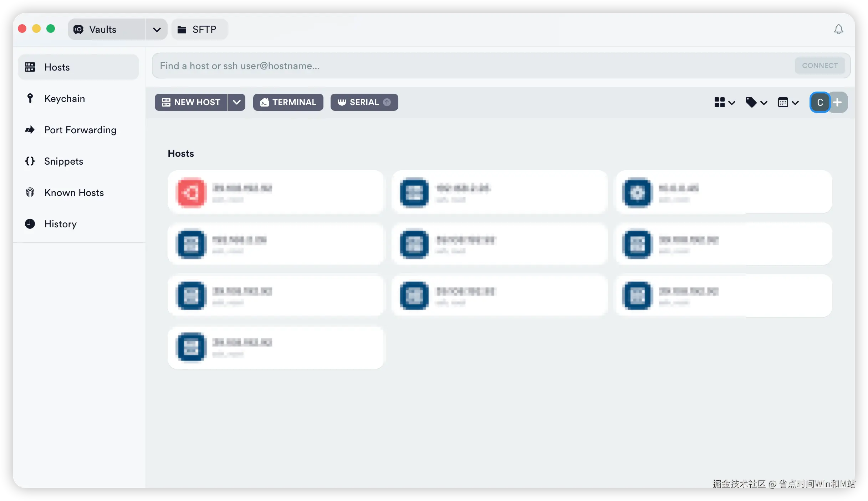Image resolution: width=868 pixels, height=501 pixels.
Task: Click the plus icon next to avatar C
Action: pos(838,103)
